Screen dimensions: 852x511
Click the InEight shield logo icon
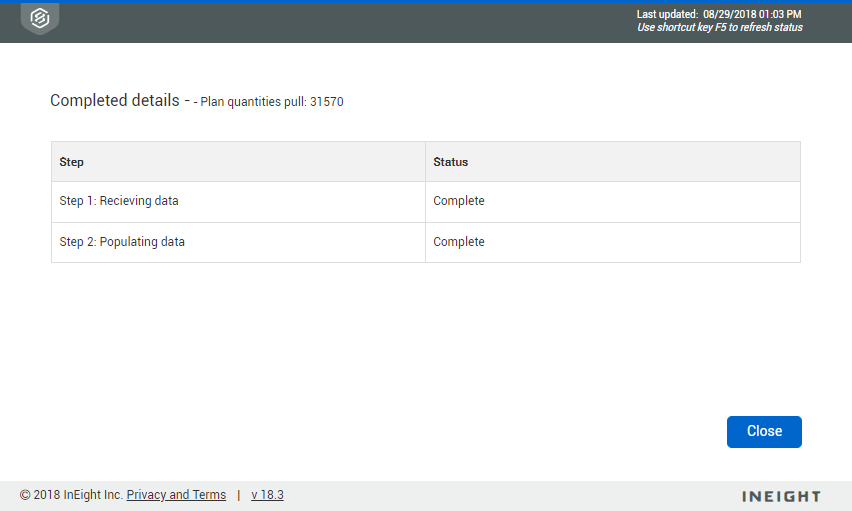(x=40, y=18)
